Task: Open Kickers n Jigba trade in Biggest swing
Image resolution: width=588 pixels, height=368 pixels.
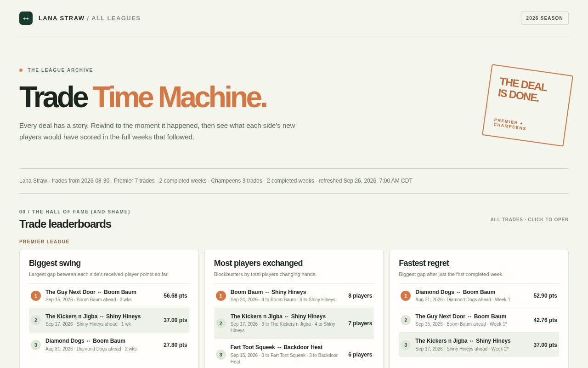Action: [109, 320]
